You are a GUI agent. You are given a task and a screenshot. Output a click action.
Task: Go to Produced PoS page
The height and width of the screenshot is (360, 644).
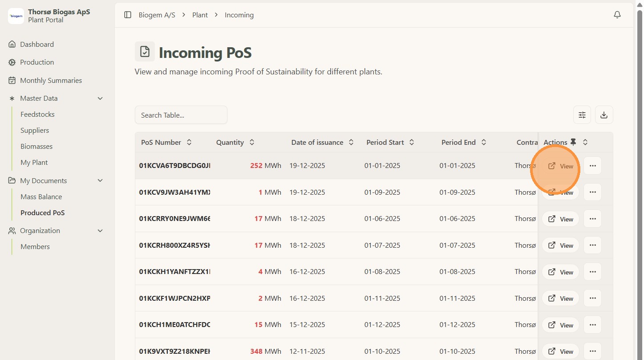click(43, 213)
